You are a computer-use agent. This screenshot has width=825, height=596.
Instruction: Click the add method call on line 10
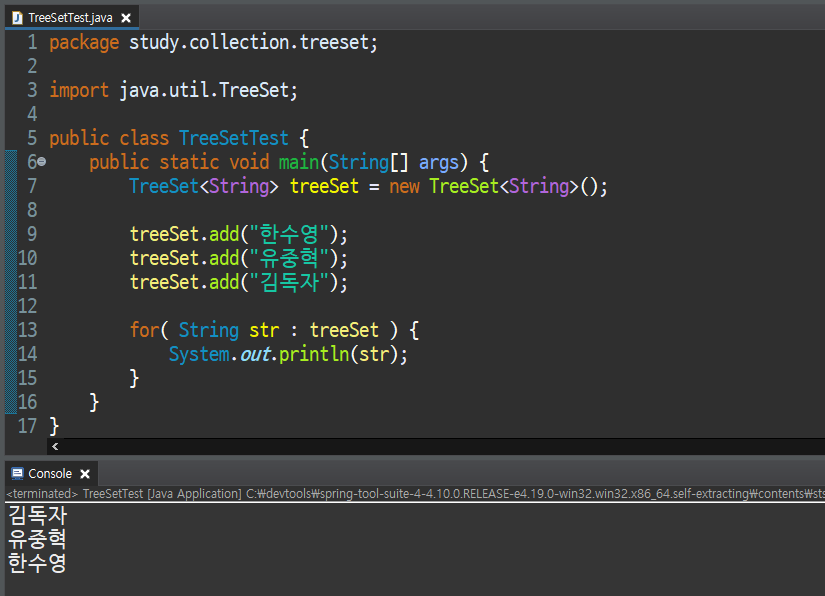224,258
